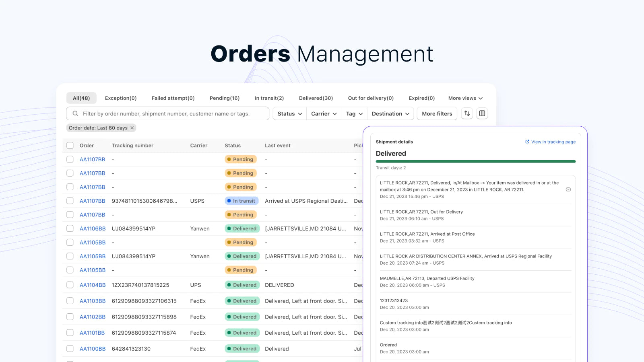Click the green delivery progress bar
Image resolution: width=644 pixels, height=362 pixels.
pos(476,161)
